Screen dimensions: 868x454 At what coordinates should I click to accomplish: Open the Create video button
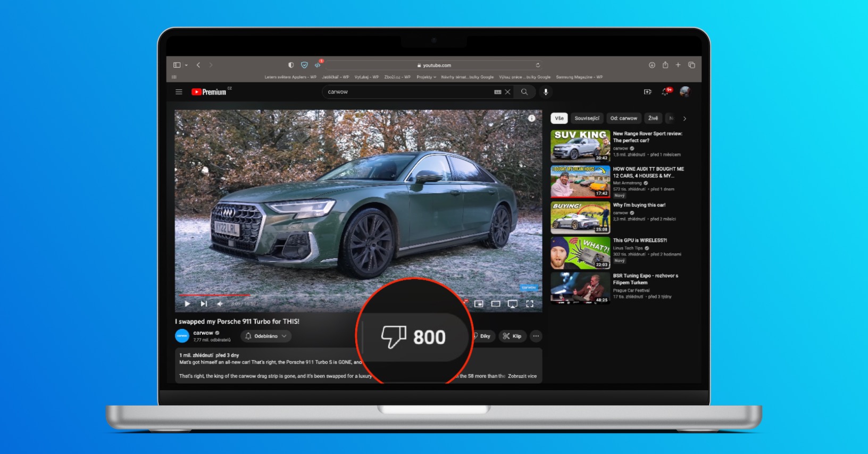coord(648,92)
